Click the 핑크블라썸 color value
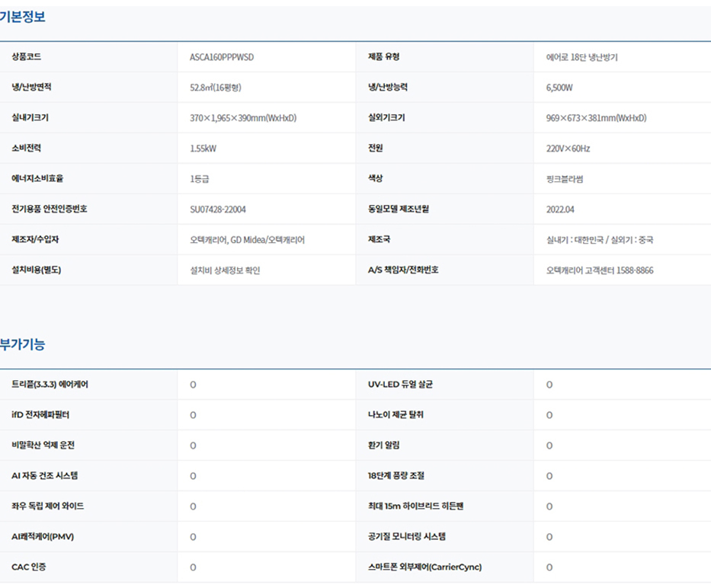Screen dimensions: 711x588 [565, 179]
